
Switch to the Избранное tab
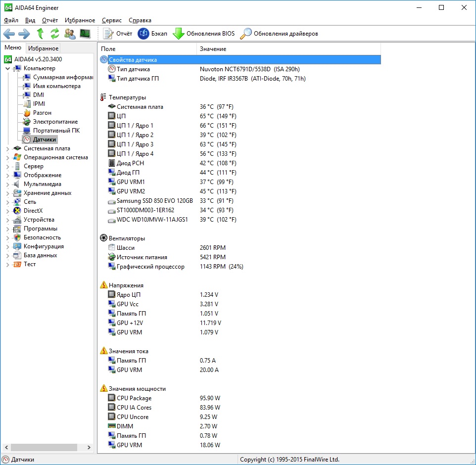(x=43, y=48)
